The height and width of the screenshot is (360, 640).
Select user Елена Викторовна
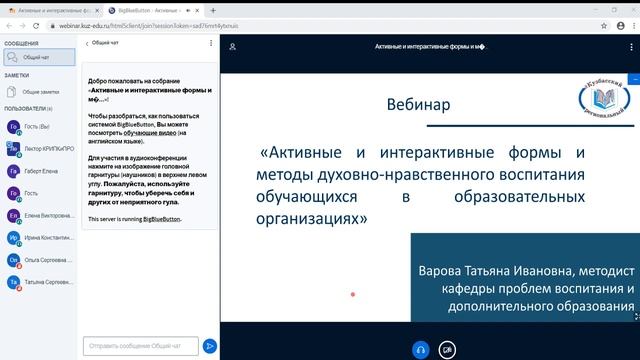(x=40, y=216)
